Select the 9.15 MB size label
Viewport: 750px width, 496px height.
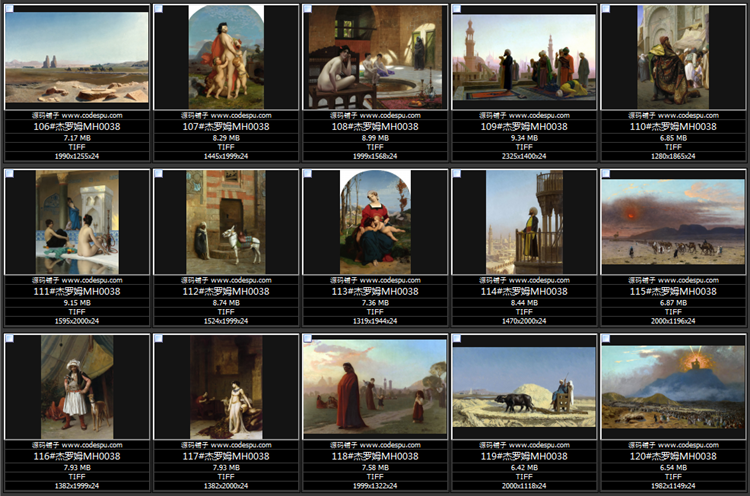click(77, 303)
